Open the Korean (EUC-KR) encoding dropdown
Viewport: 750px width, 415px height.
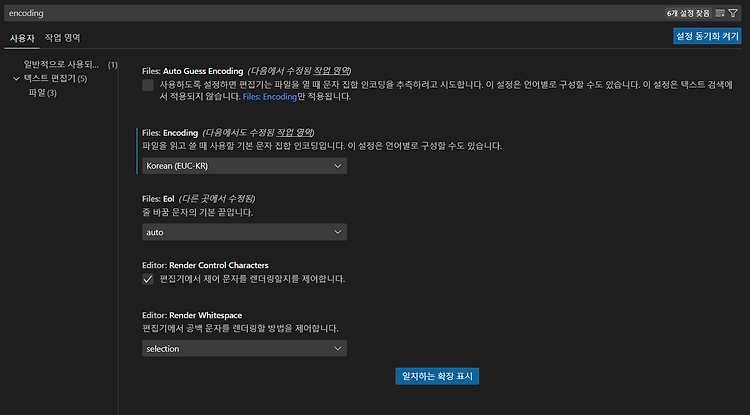click(244, 166)
